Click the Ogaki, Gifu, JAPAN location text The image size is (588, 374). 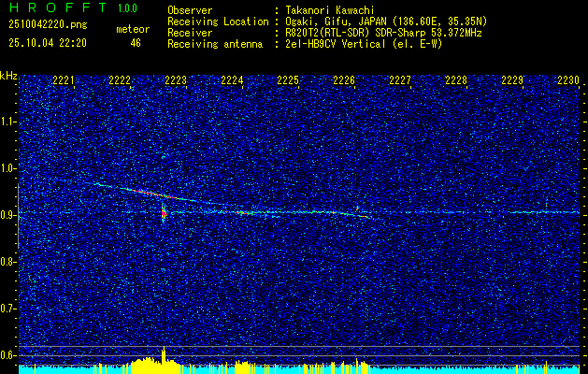coord(386,22)
